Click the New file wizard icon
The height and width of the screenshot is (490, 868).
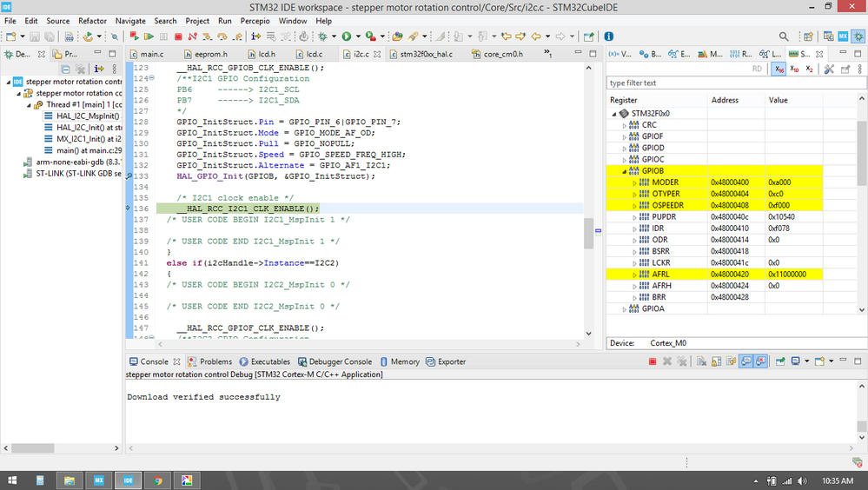pos(10,36)
